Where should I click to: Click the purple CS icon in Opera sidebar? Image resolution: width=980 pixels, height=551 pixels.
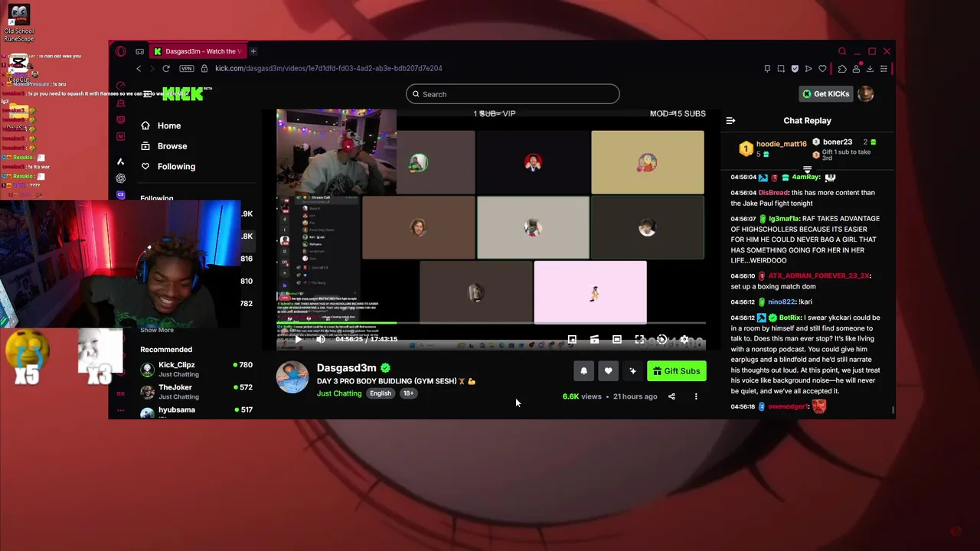tap(120, 195)
